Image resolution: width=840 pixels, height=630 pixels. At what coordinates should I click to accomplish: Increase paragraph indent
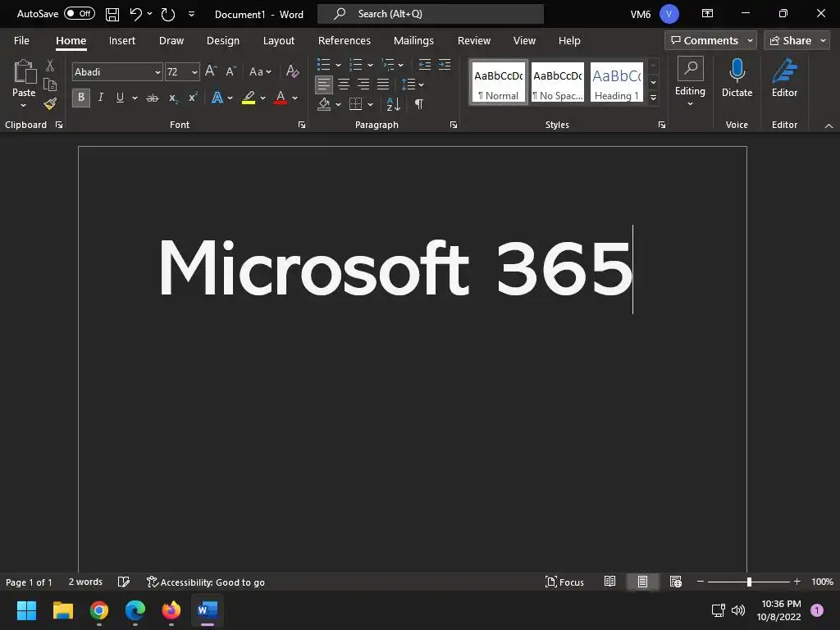445,65
